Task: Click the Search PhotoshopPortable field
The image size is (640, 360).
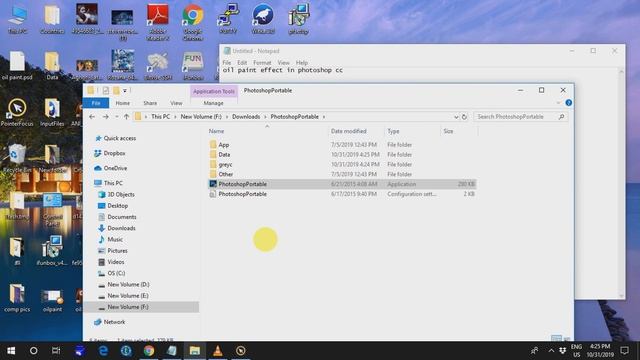Action: pyautogui.click(x=520, y=117)
